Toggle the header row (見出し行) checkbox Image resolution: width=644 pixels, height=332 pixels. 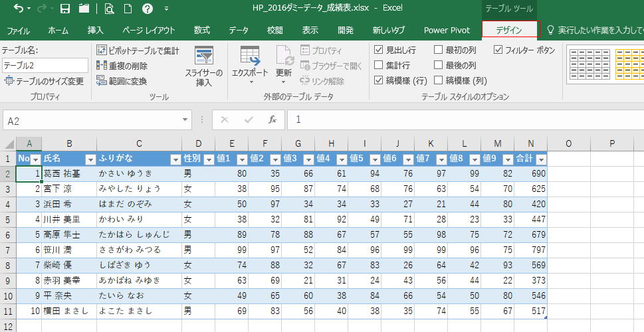coord(379,50)
